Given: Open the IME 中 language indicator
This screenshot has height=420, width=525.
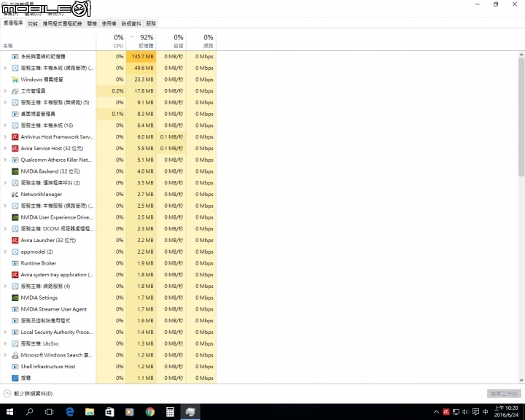Looking at the screenshot, I should click(486, 412).
